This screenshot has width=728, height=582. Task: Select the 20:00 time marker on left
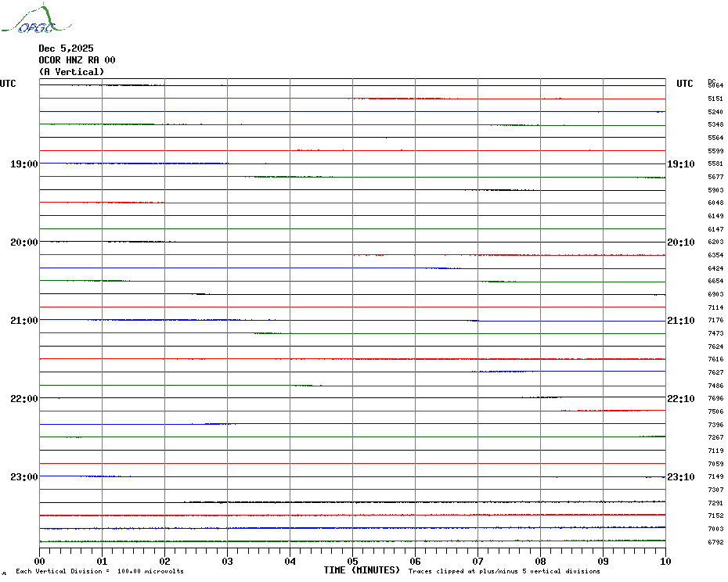tap(24, 242)
